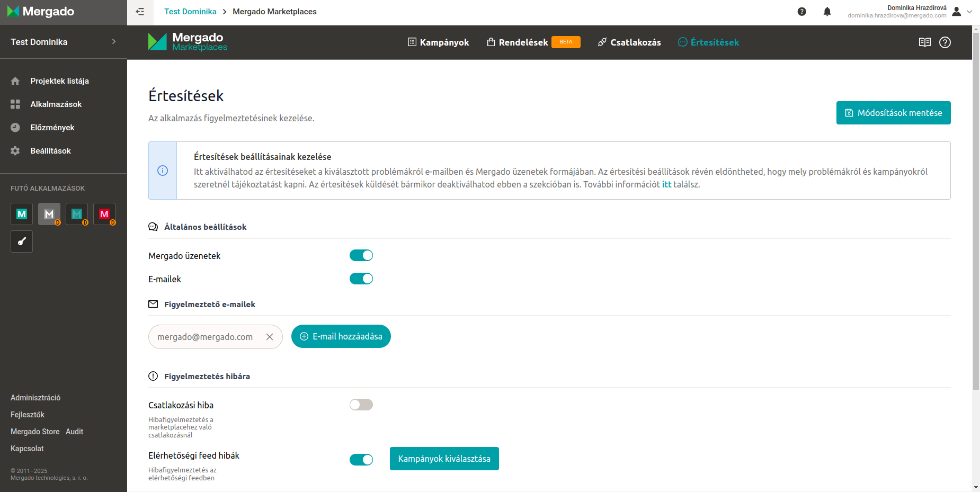Screen dimensions: 980x492
Task: Open the notifications bell
Action: coord(827,12)
